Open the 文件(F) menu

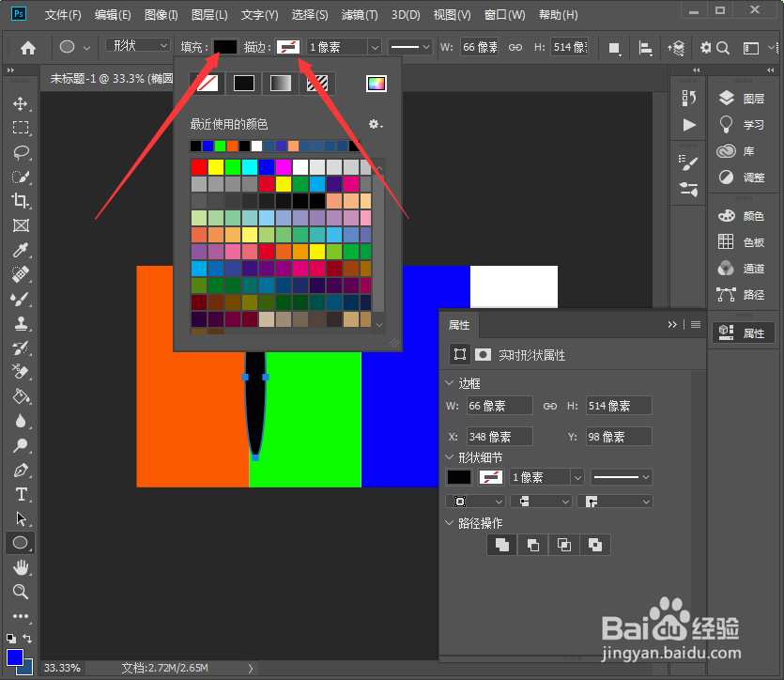click(x=63, y=15)
